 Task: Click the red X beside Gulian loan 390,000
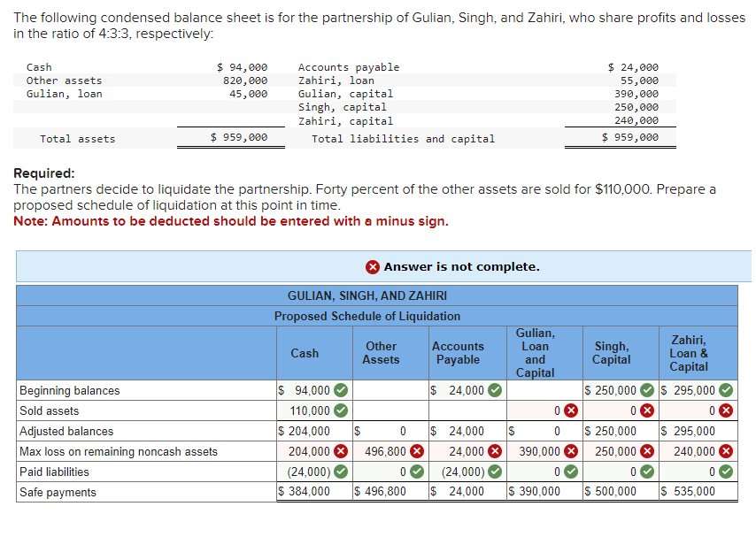click(569, 450)
